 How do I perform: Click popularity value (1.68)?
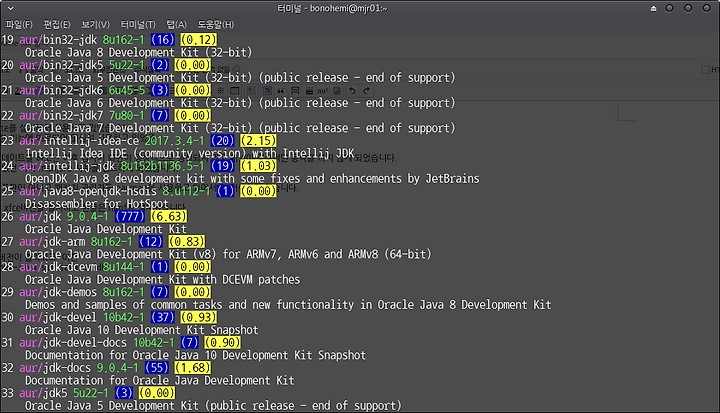click(x=192, y=368)
